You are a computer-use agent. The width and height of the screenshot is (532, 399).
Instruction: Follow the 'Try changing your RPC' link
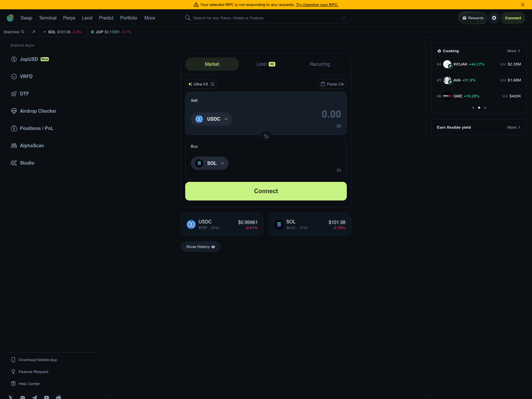pos(317,5)
